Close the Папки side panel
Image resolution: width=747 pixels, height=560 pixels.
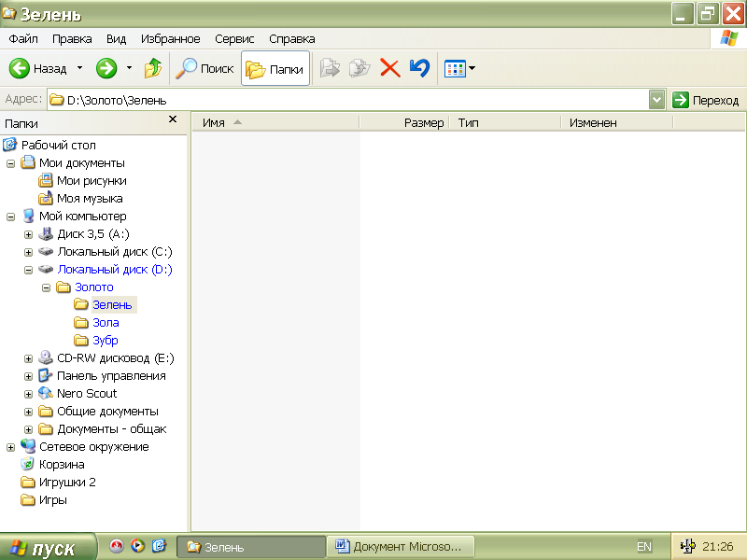tap(173, 119)
